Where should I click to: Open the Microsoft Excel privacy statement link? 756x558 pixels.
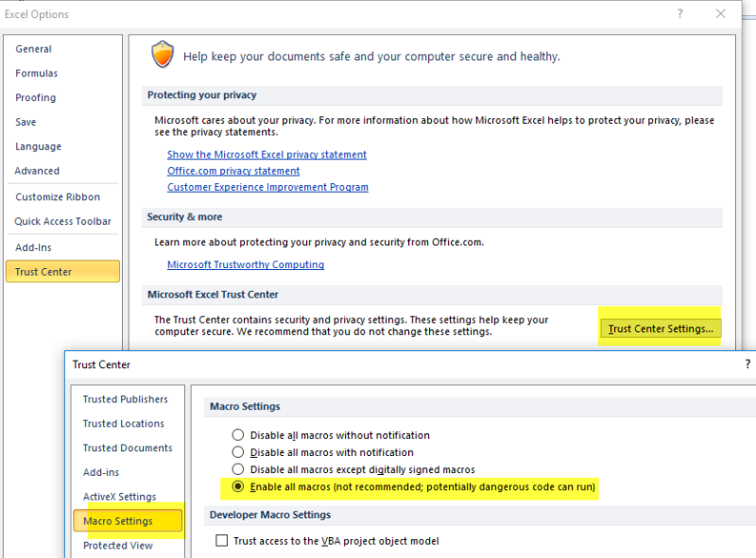click(x=266, y=155)
